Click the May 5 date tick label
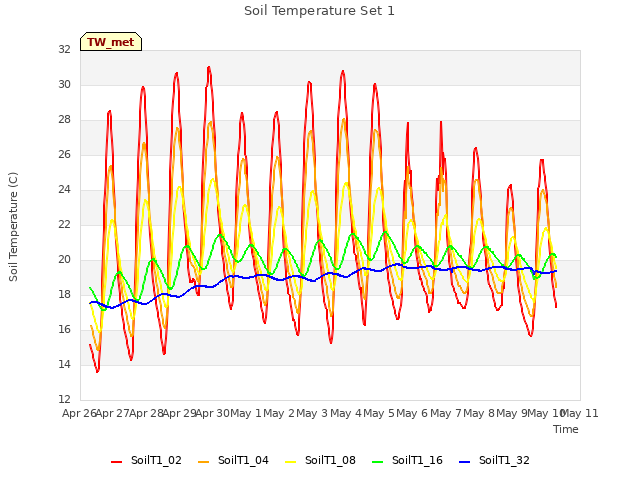Screen dimensions: 640x480 [x=379, y=413]
